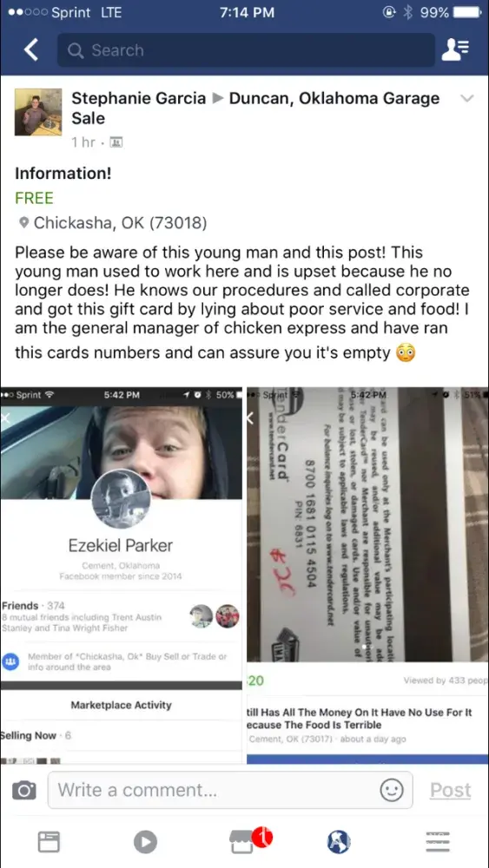
Task: Open Stephanie Garcia's profile name
Action: click(138, 99)
